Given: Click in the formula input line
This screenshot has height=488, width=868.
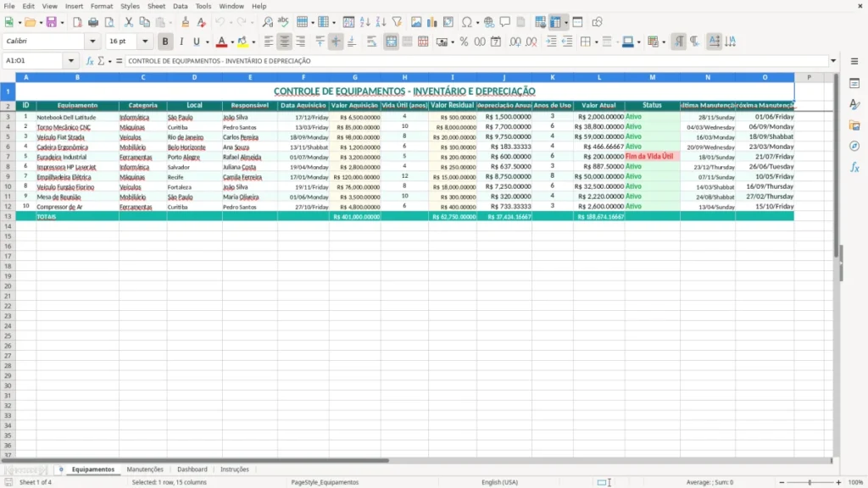Looking at the screenshot, I should pos(476,61).
